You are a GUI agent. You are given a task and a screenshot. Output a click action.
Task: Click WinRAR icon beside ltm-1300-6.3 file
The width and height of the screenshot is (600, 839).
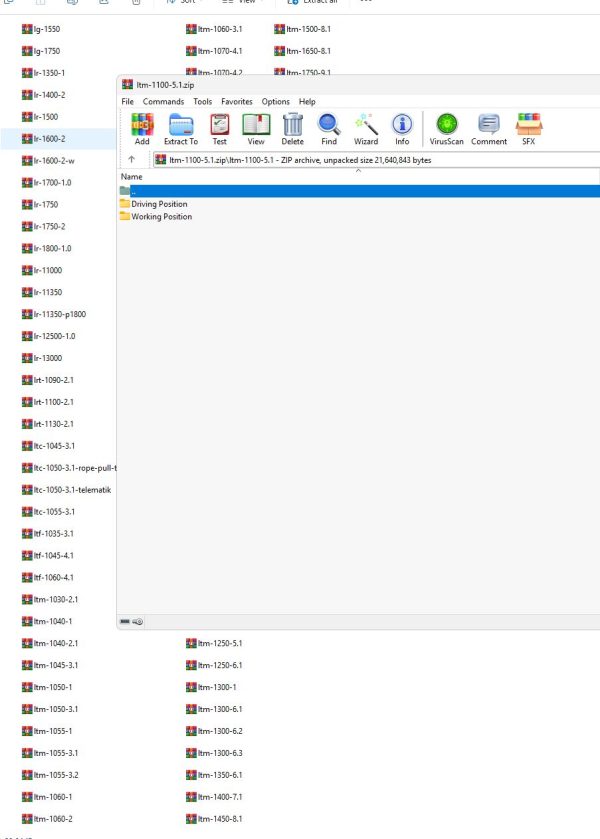(x=191, y=753)
